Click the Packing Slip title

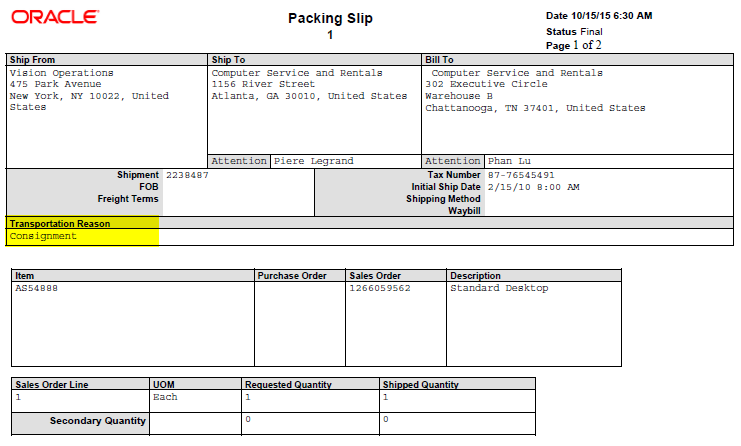click(x=329, y=18)
